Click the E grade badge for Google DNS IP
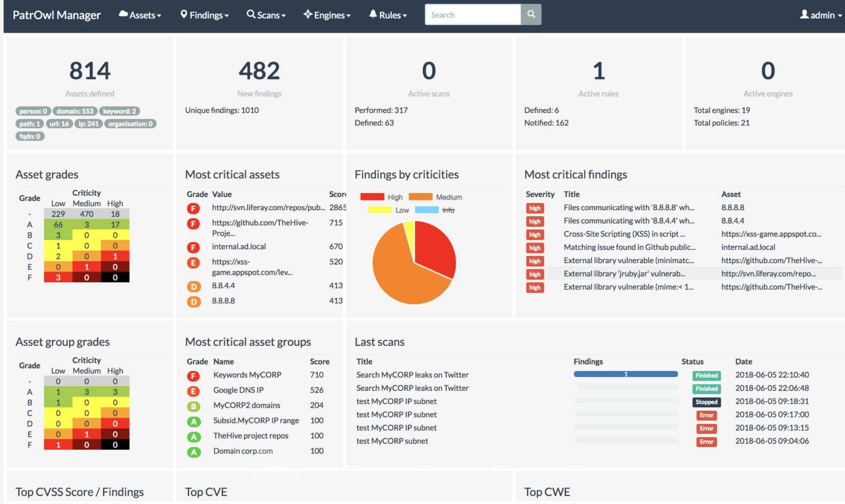 tap(193, 391)
